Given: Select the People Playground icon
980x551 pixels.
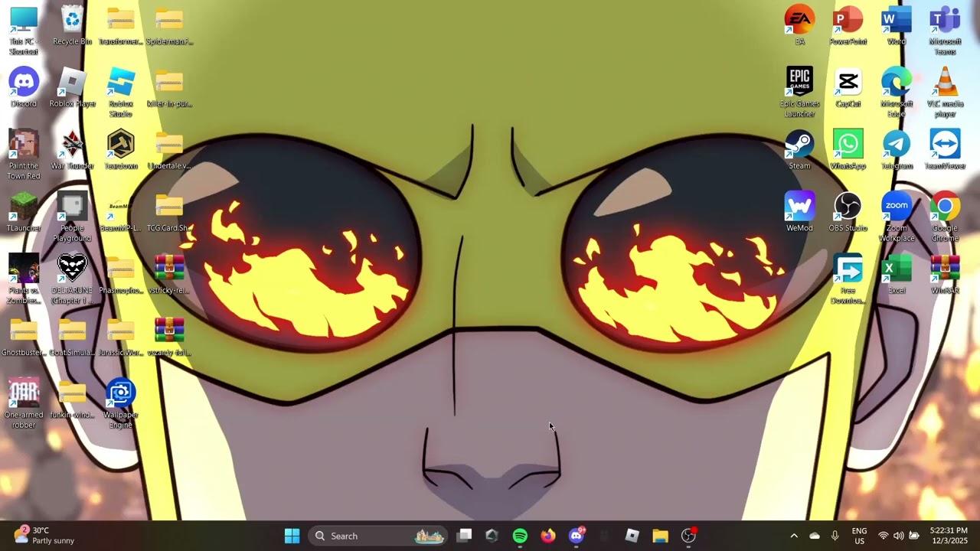Looking at the screenshot, I should [72, 217].
